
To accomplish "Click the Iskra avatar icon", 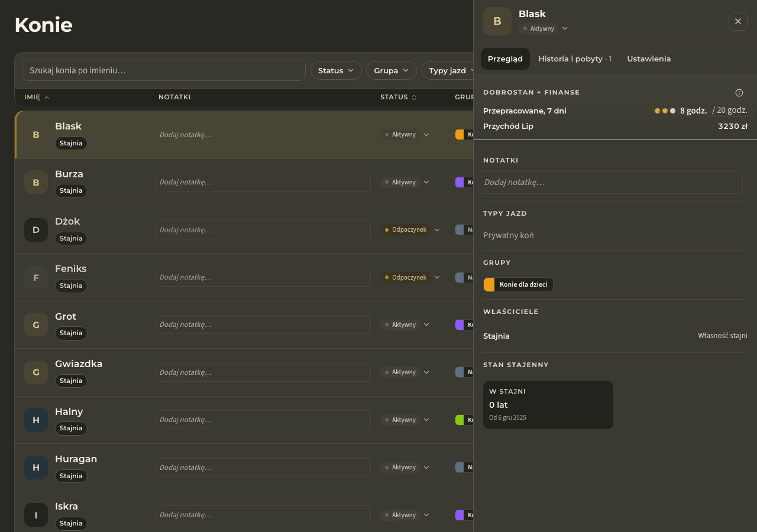I will [36, 515].
